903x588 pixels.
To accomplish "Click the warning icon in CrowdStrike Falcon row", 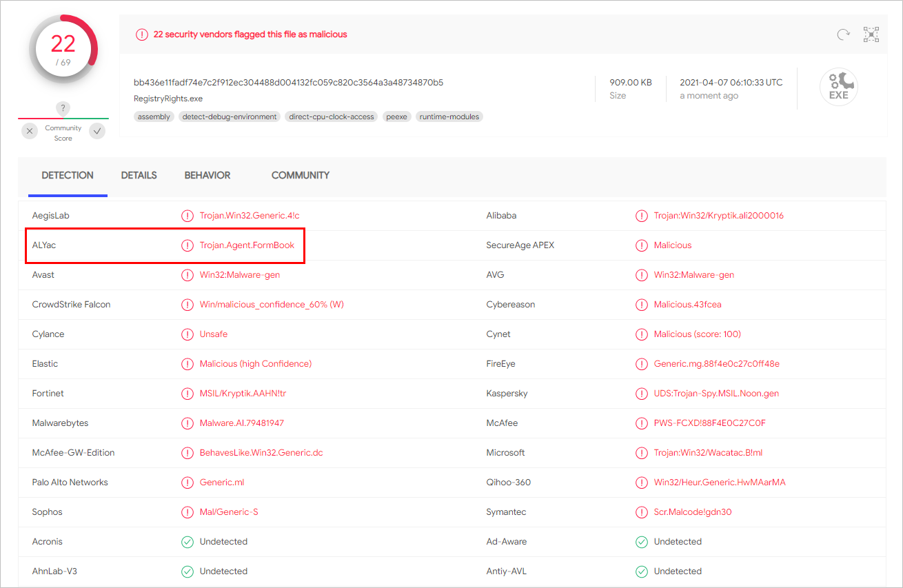I will pyautogui.click(x=187, y=305).
